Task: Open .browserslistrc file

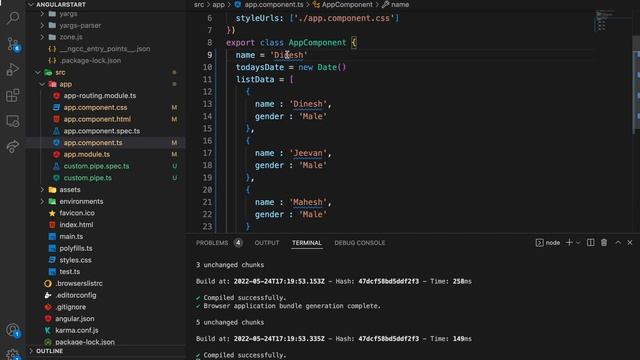Action: (79, 283)
